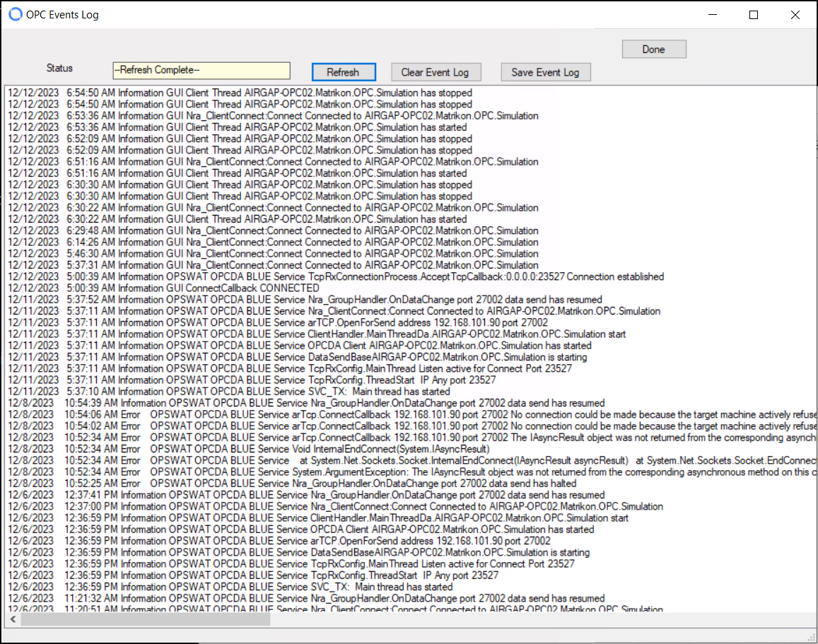Minimize the OPC Events Log window
Image resolution: width=818 pixels, height=644 pixels.
click(x=712, y=15)
